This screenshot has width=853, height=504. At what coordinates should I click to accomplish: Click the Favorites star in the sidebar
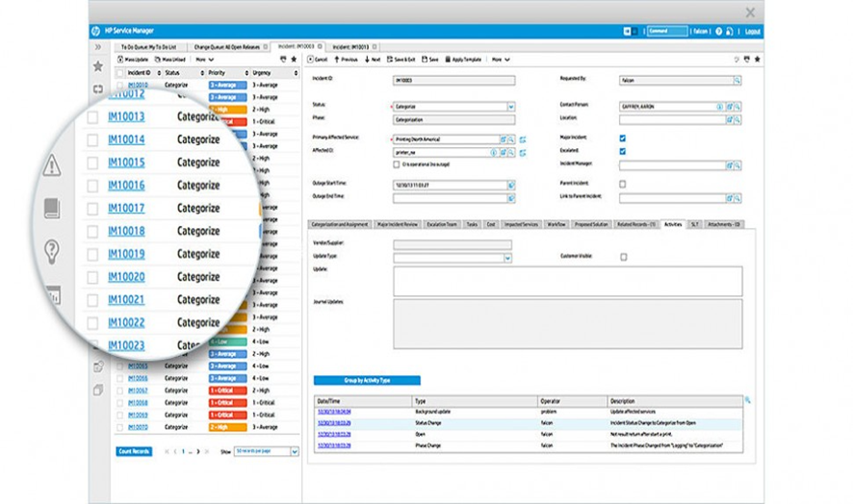click(x=98, y=66)
